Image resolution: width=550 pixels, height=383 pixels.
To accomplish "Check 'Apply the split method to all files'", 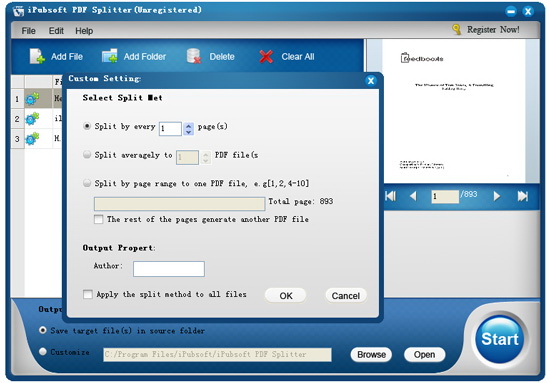I will [x=88, y=294].
